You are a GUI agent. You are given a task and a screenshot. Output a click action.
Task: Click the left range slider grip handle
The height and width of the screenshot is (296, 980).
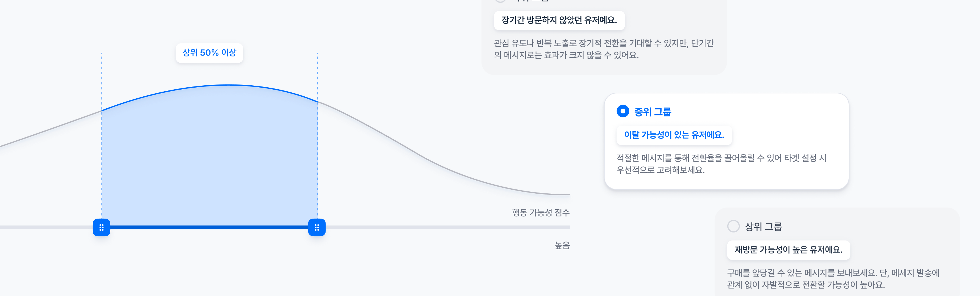pyautogui.click(x=102, y=227)
